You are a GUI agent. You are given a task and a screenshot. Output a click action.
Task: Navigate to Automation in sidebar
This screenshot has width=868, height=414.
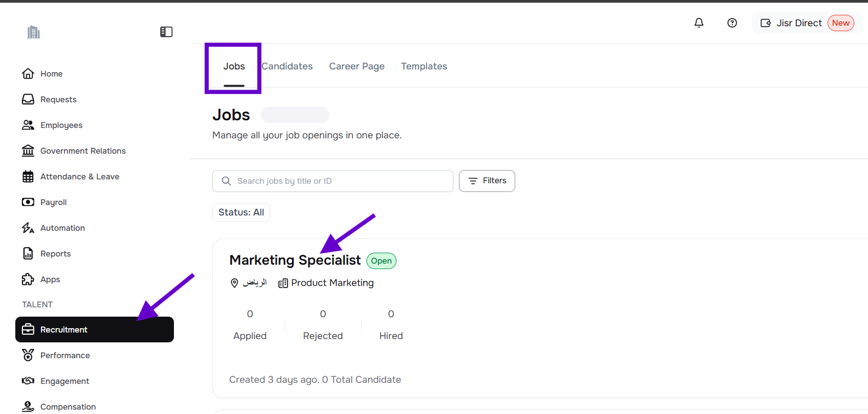[62, 228]
